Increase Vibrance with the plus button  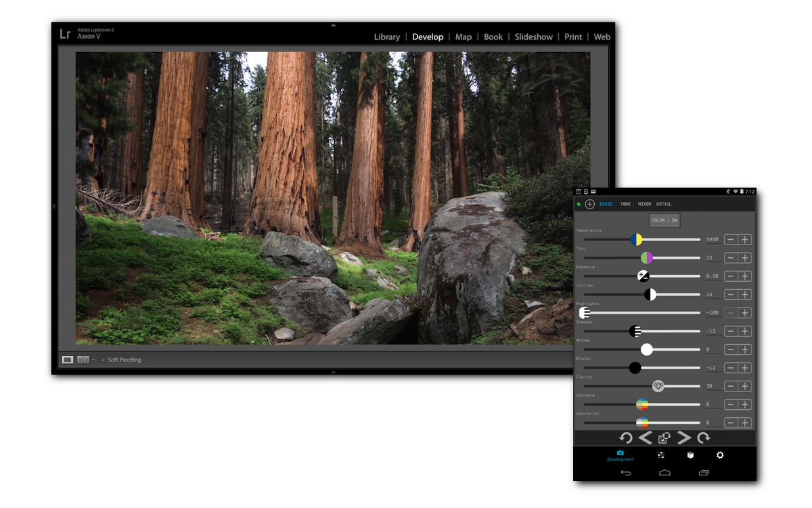(x=744, y=404)
